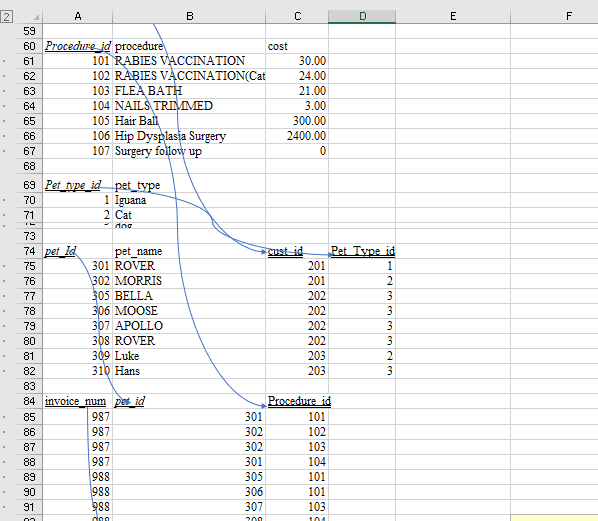Select row 60 header
Viewport: 598px width, 521px height.
(x=29, y=46)
